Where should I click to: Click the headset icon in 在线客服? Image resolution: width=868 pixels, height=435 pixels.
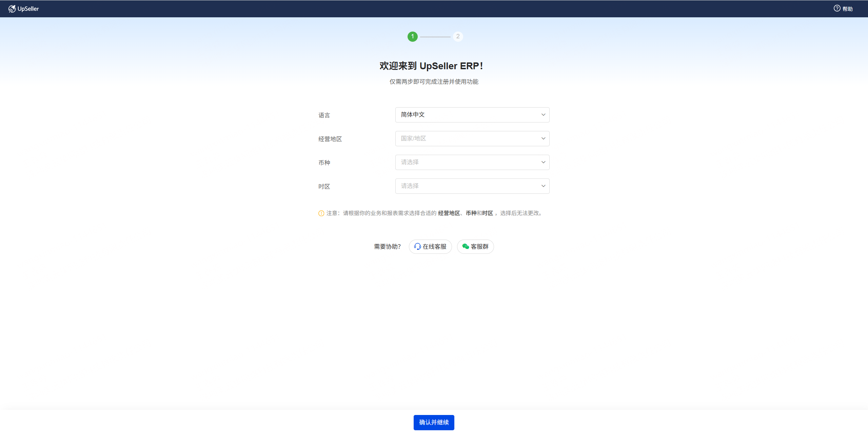(417, 246)
